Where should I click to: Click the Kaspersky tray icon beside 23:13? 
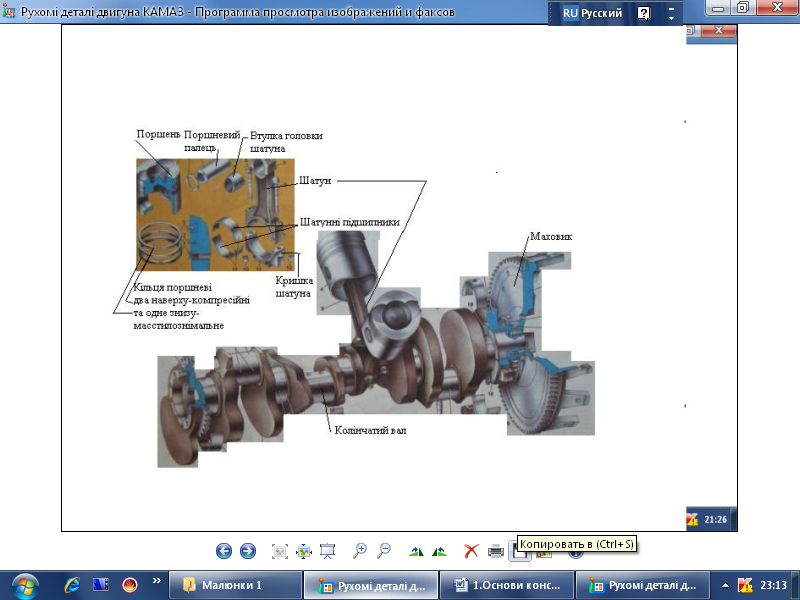point(745,585)
